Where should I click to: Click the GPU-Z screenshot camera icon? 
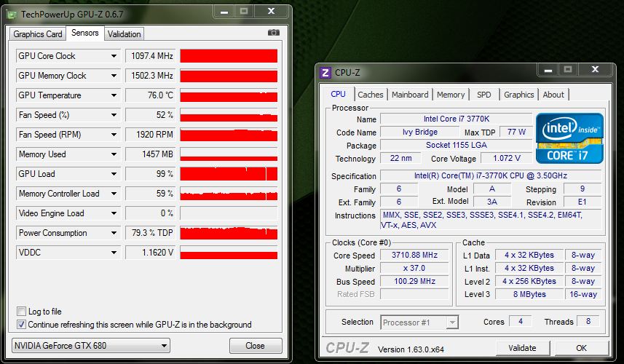[x=273, y=33]
